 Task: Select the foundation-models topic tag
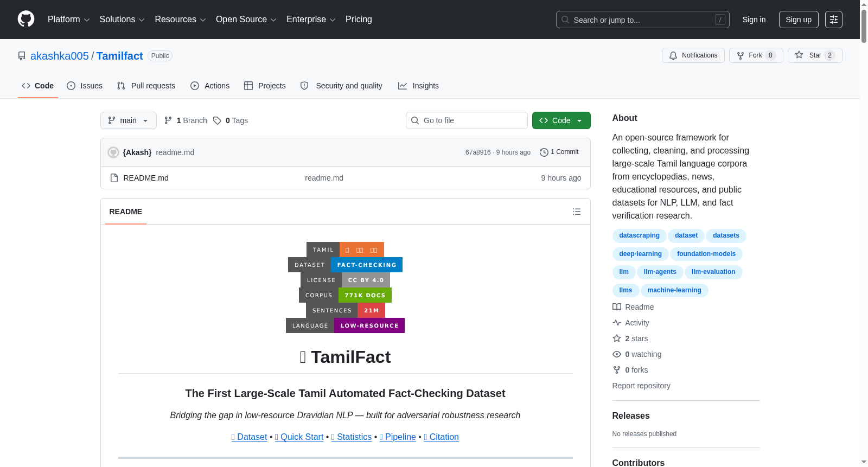click(x=706, y=254)
